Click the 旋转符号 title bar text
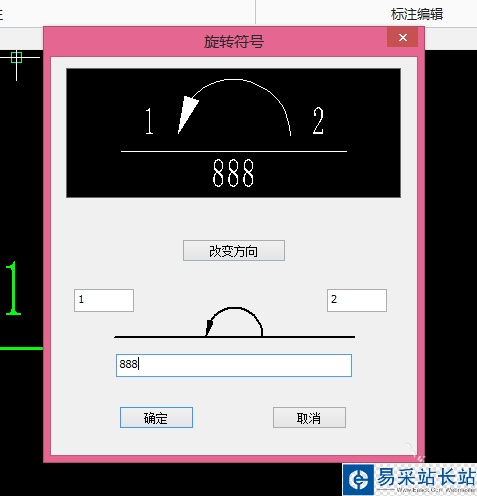 coord(234,42)
